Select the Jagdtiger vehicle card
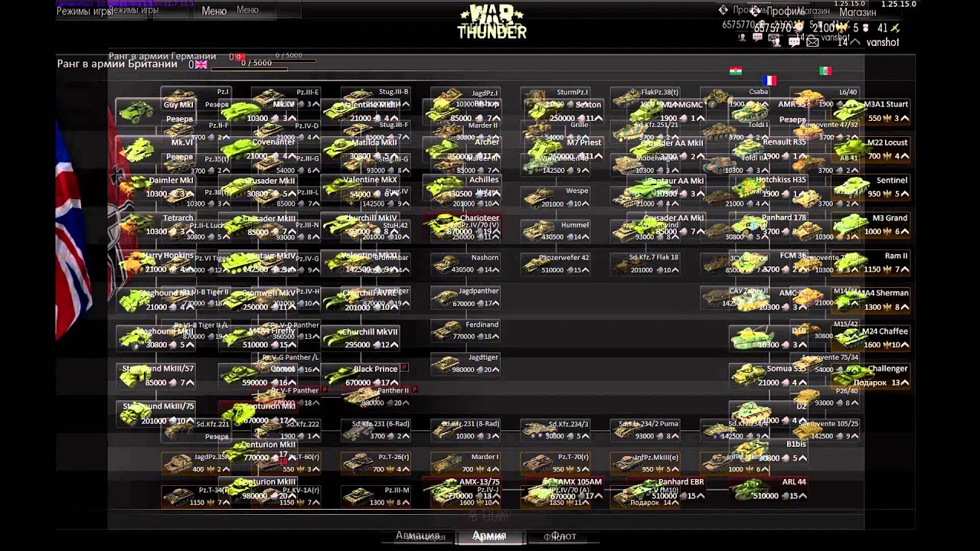 click(465, 364)
